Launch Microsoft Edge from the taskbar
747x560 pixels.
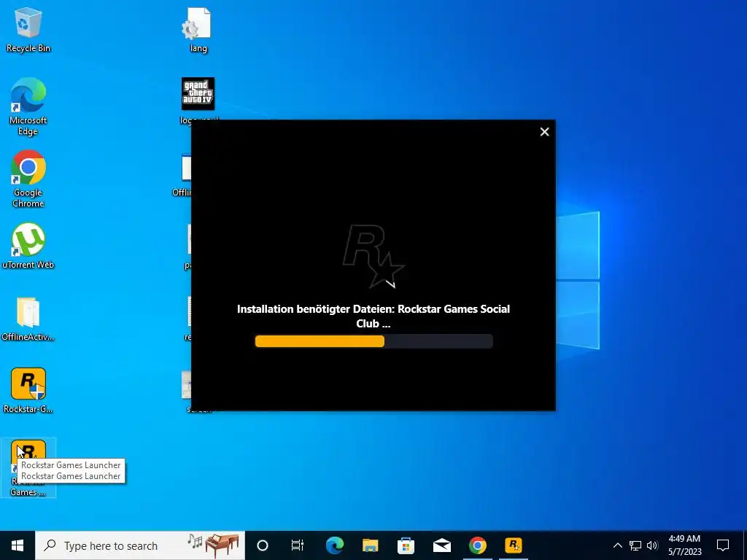click(x=335, y=545)
